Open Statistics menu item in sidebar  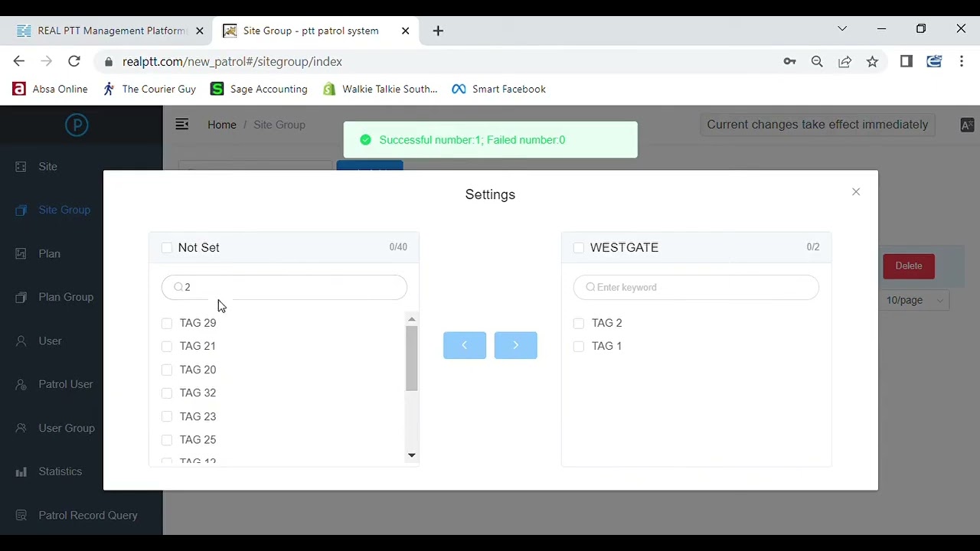60,471
